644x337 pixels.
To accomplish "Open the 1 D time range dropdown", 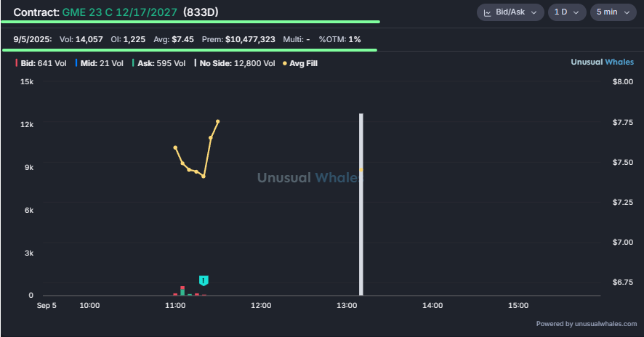I will (x=567, y=12).
